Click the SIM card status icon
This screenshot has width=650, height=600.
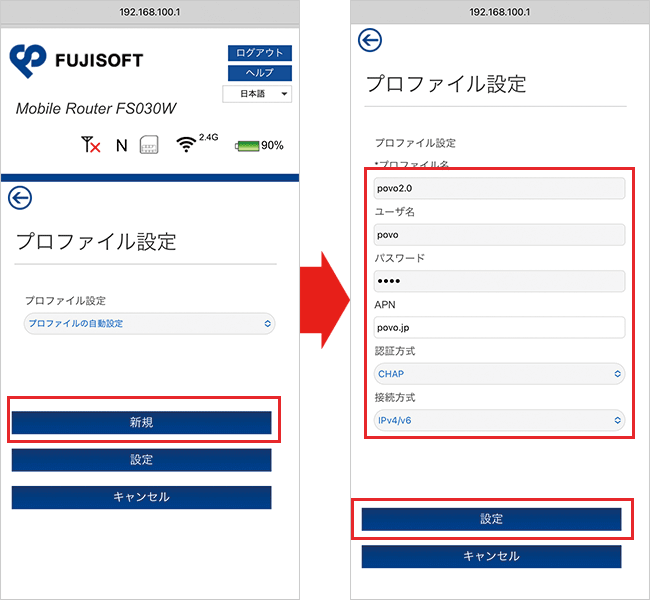pos(149,145)
